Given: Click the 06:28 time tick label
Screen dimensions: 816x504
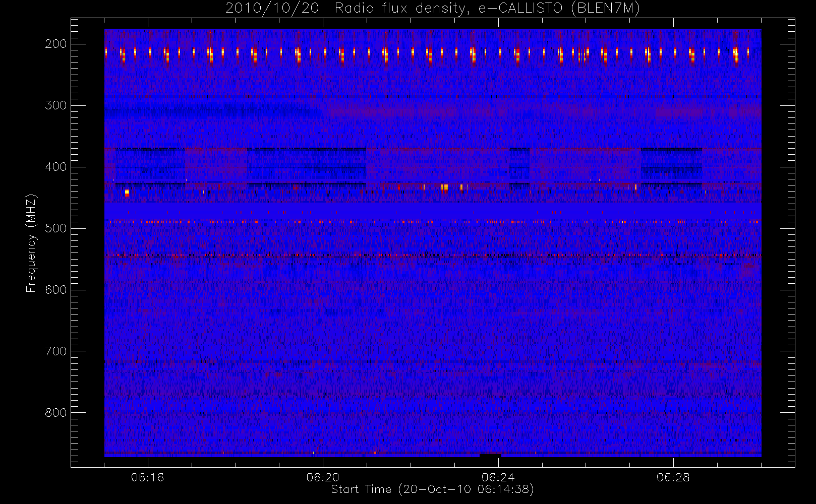Looking at the screenshot, I should coord(673,477).
